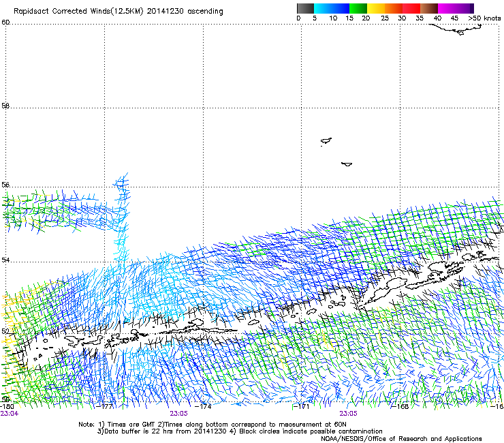
Task: Click the longitude label '-171'
Action: tap(301, 406)
